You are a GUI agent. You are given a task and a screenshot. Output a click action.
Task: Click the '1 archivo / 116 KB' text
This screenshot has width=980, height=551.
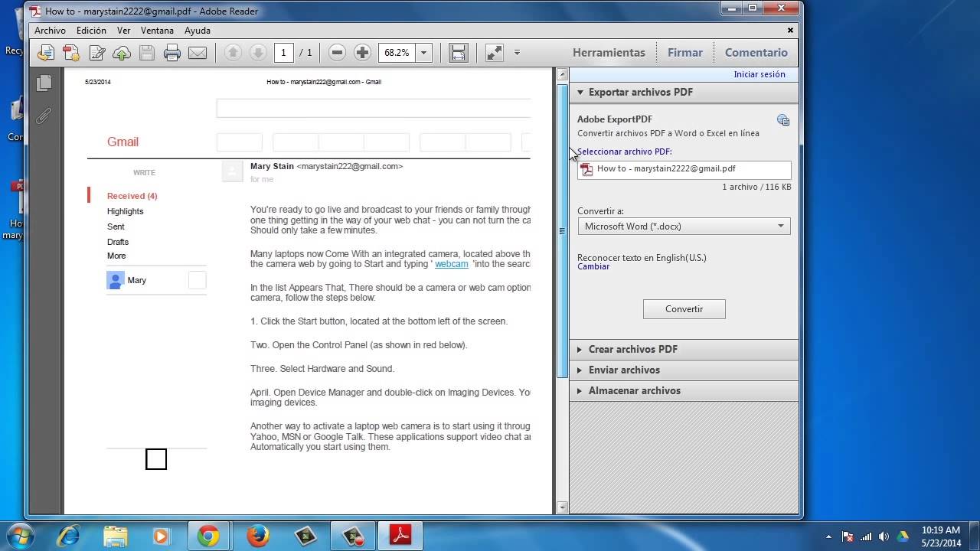[756, 187]
